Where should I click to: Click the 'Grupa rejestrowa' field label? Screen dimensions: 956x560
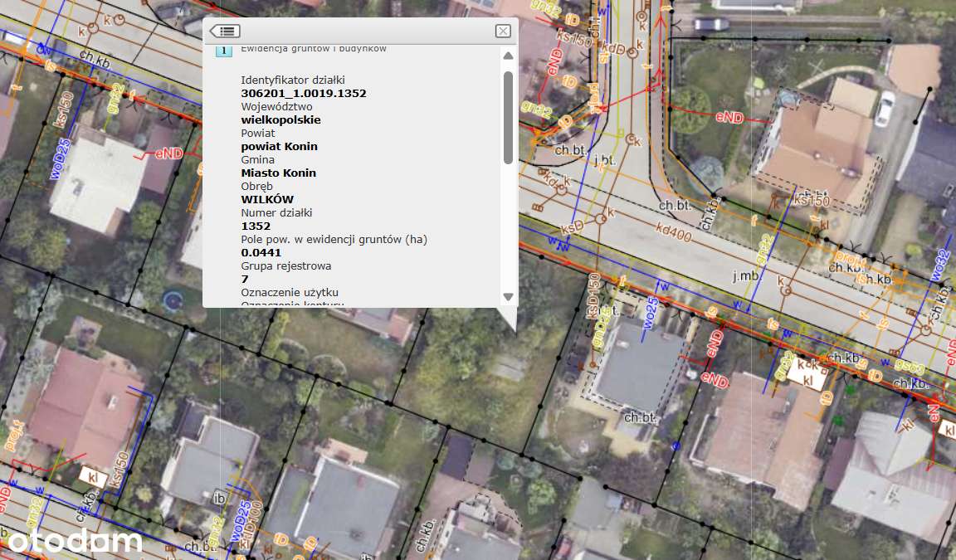point(285,265)
